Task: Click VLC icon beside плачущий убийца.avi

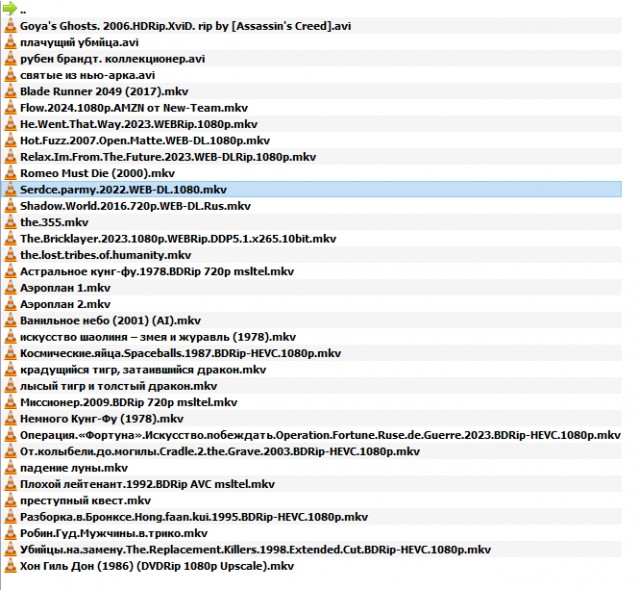Action: pyautogui.click(x=10, y=42)
